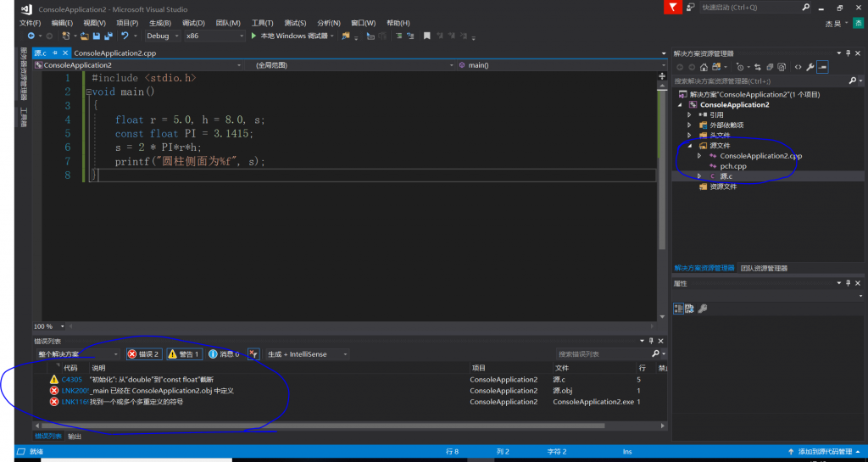Click the sync active document arrows icon
The width and height of the screenshot is (868, 462).
coord(757,67)
